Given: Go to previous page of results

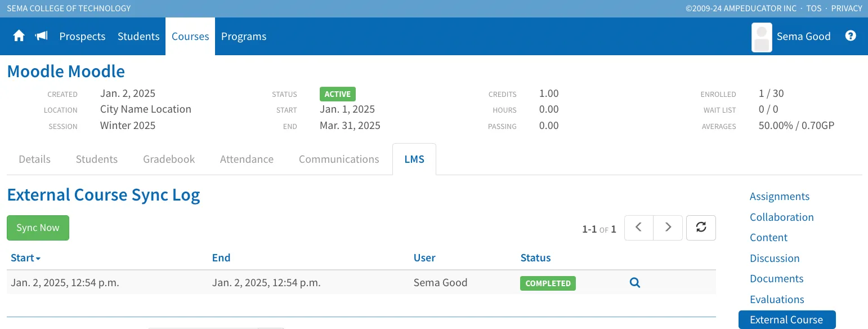Looking at the screenshot, I should pos(639,228).
